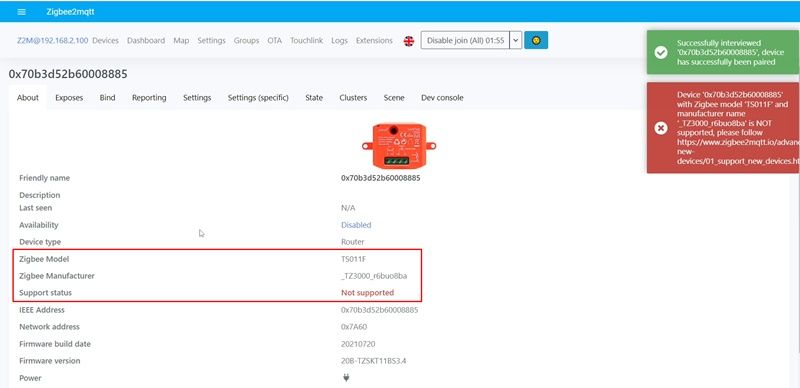Screen dimensions: 800x388
Task: Open Settings in the top navigation
Action: coord(211,40)
